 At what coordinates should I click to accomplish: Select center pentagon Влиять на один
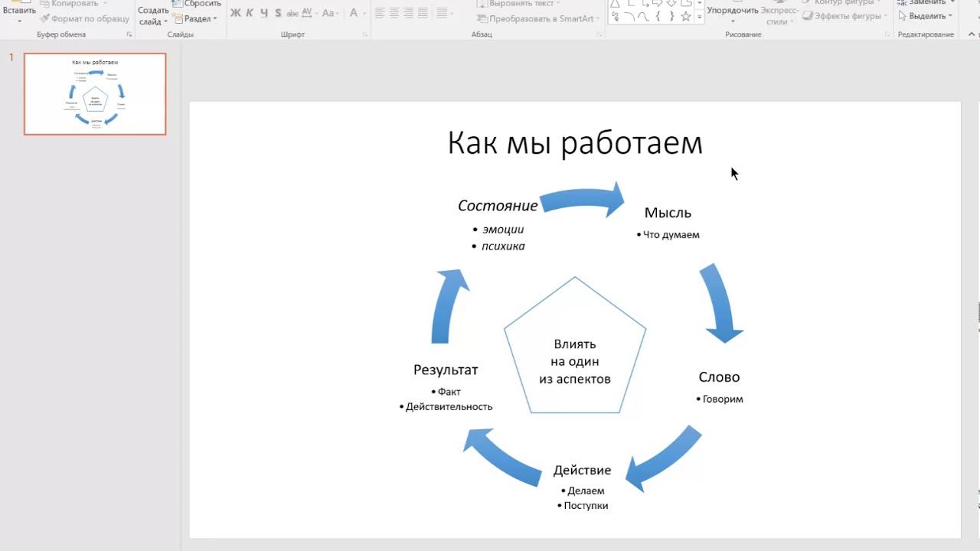click(575, 345)
